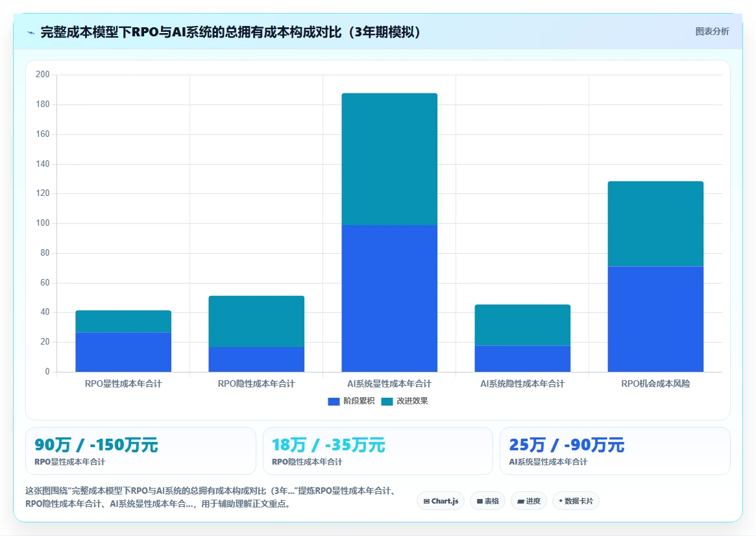Click the 90万 / -150万元 data card value
The image size is (756, 536).
96,445
